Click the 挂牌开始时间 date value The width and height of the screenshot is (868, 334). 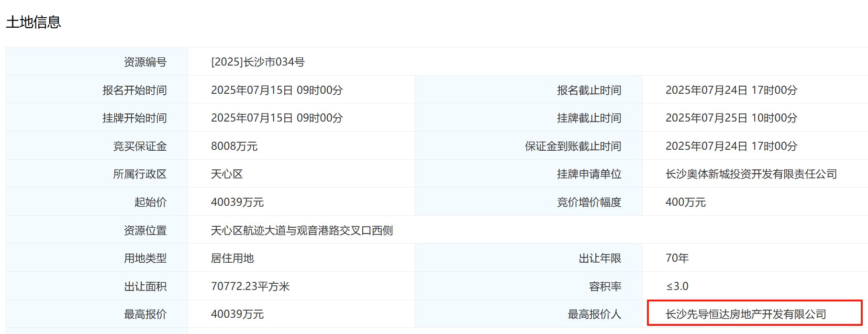[277, 118]
